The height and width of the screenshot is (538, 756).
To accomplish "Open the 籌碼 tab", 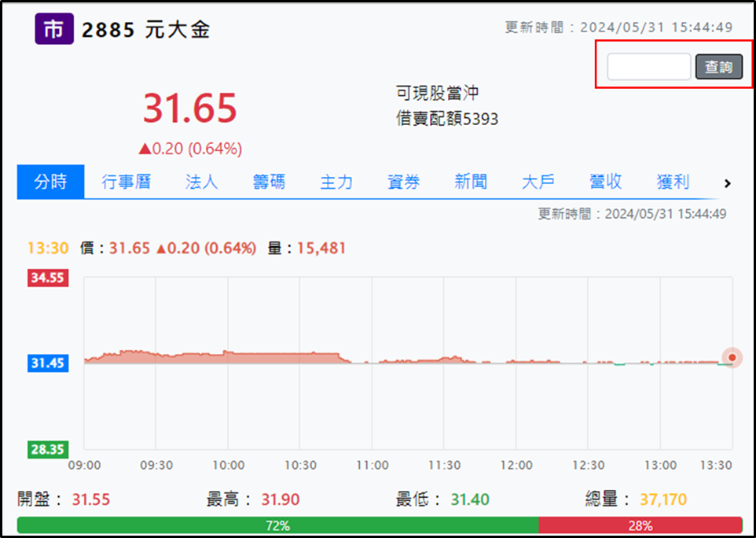I will pyautogui.click(x=269, y=182).
